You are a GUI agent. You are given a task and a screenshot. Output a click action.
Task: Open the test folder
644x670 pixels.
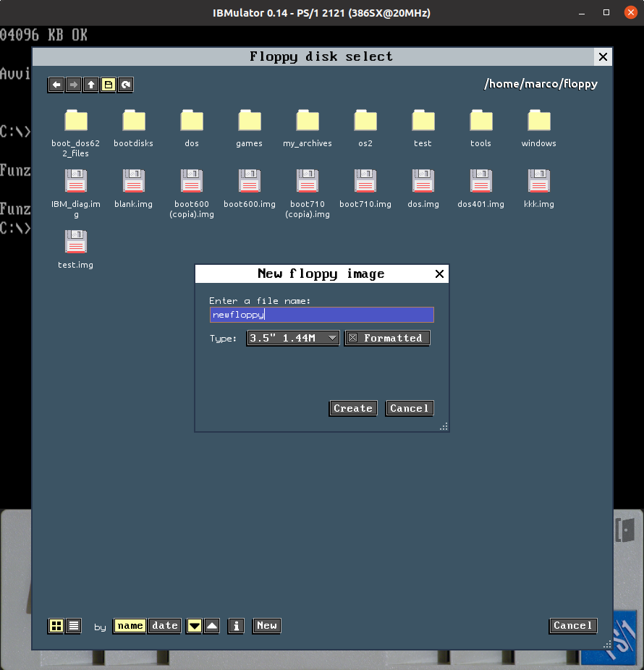(423, 128)
